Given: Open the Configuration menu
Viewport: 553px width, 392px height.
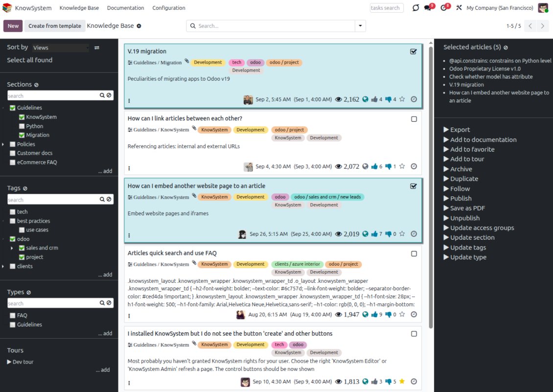Looking at the screenshot, I should point(168,8).
